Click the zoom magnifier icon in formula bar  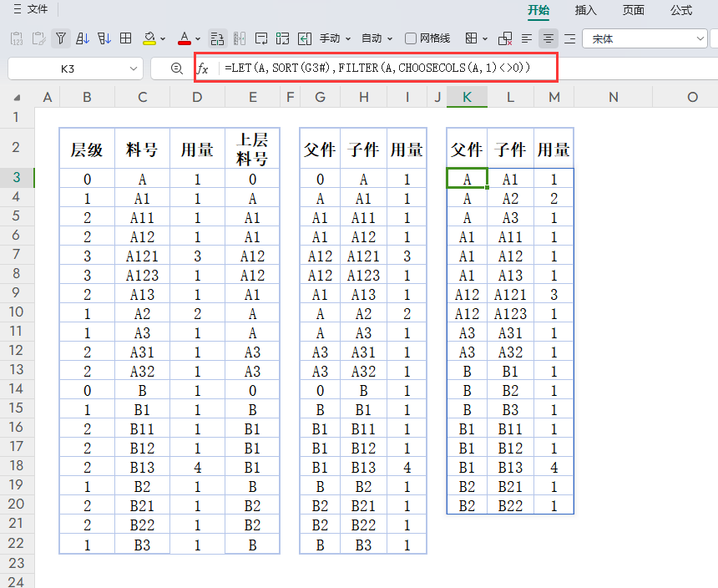pos(176,68)
